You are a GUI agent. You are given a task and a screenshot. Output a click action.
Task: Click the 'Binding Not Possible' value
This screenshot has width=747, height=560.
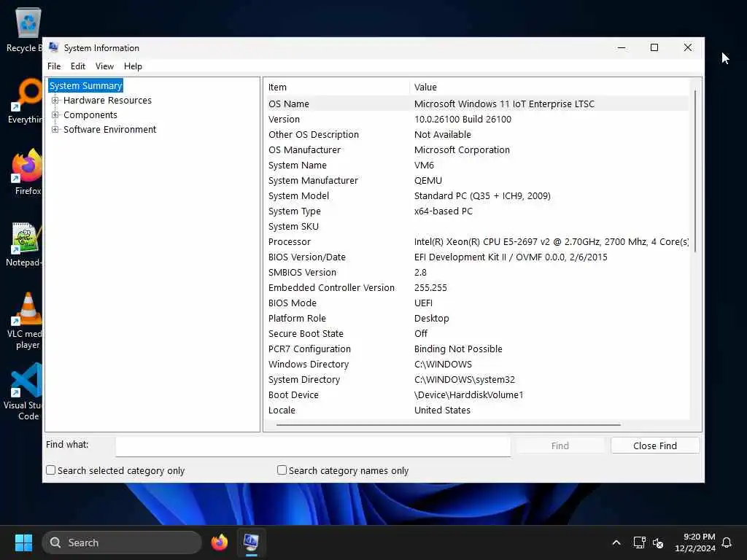[458, 349]
